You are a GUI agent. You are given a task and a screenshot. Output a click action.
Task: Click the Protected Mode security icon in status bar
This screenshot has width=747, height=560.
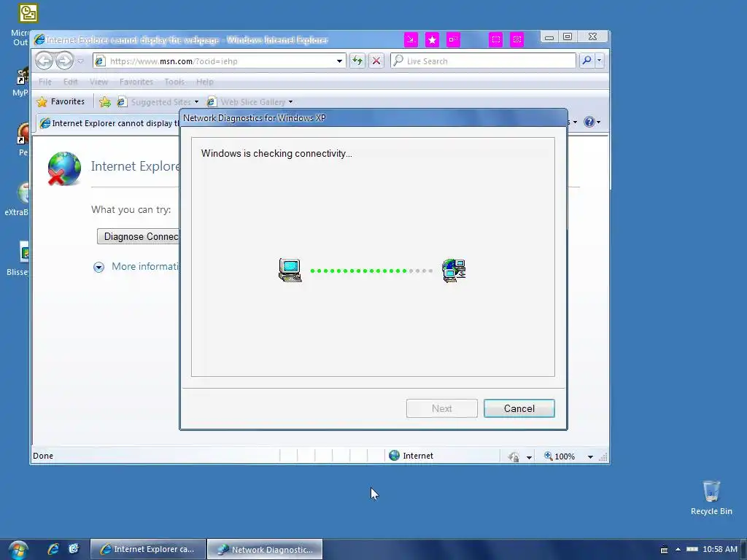click(514, 456)
